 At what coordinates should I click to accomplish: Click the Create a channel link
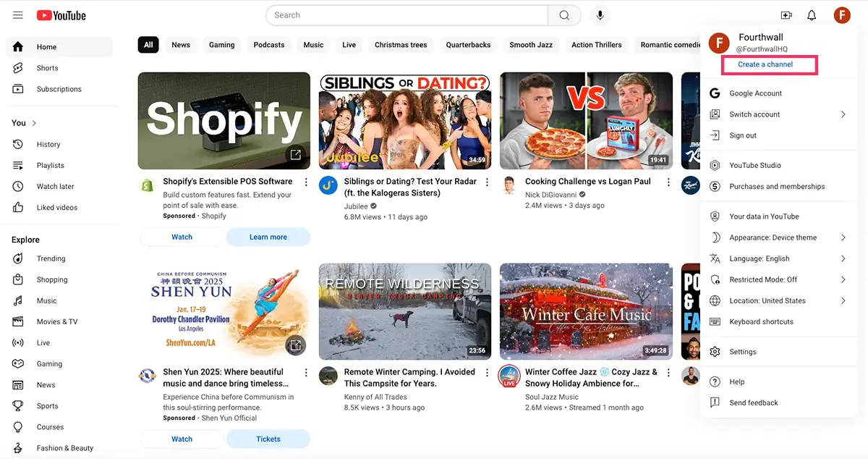765,64
